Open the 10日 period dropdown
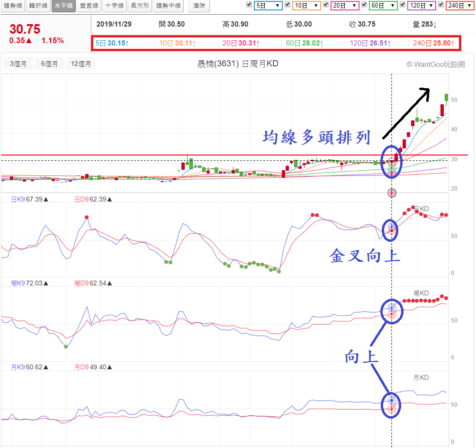The height and width of the screenshot is (448, 476). (307, 6)
